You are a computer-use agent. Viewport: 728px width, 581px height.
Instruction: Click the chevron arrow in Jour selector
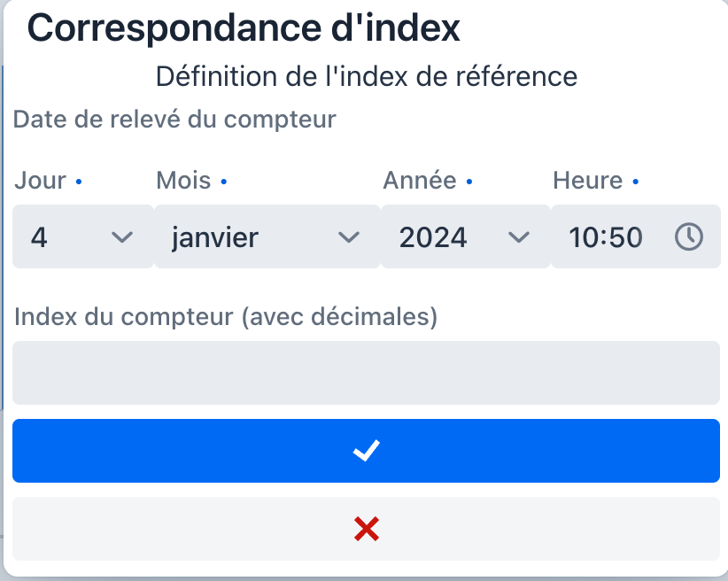click(x=121, y=236)
